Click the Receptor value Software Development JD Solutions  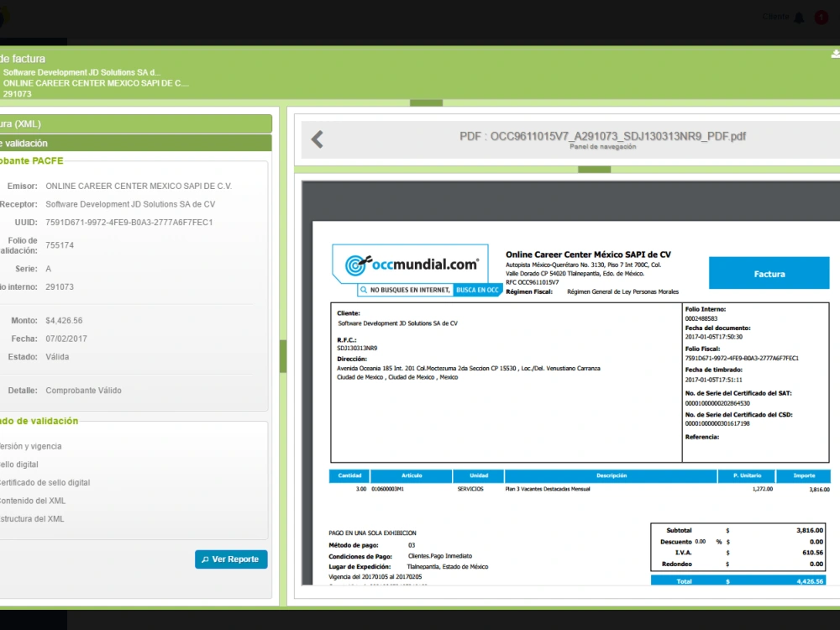(x=130, y=204)
